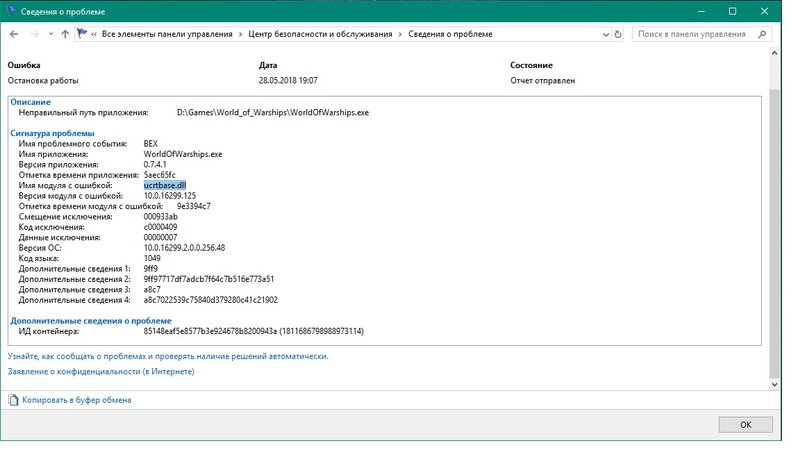Go back with the left arrow button
Image resolution: width=800 pixels, height=450 pixels.
click(14, 34)
